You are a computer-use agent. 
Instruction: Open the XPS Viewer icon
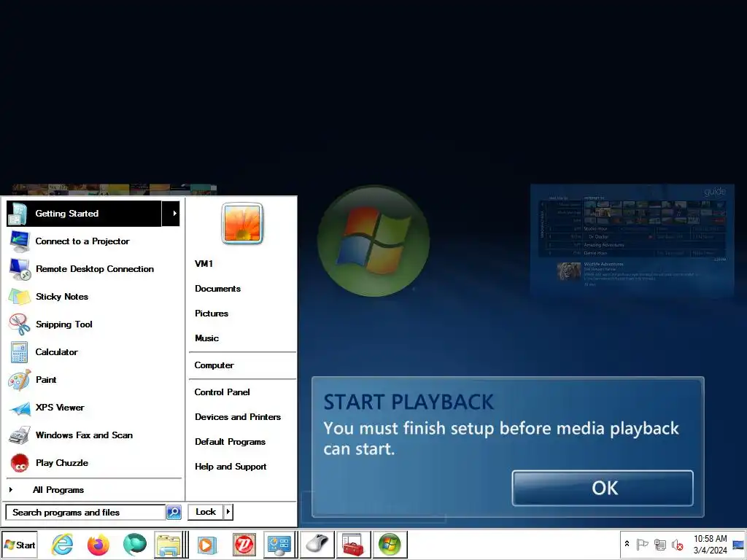20,408
